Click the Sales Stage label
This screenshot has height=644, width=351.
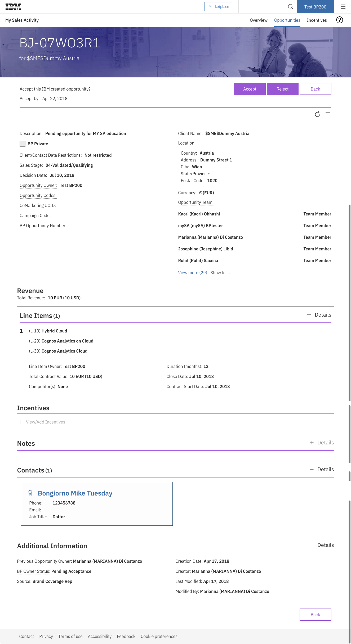31,165
